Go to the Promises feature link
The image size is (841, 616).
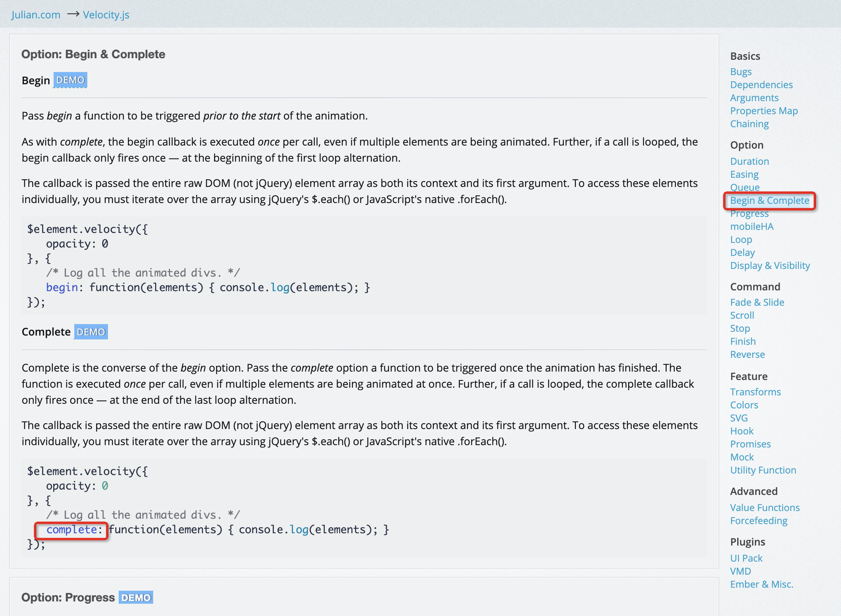point(750,444)
